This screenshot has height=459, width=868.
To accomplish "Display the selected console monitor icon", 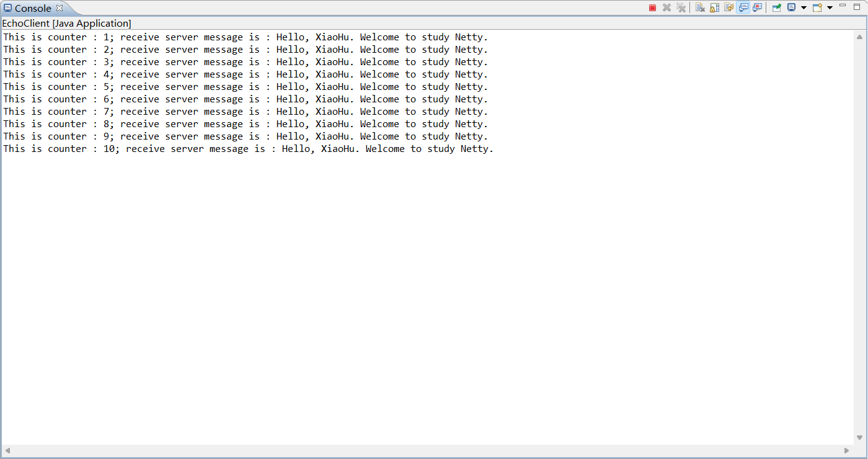I will pos(791,7).
